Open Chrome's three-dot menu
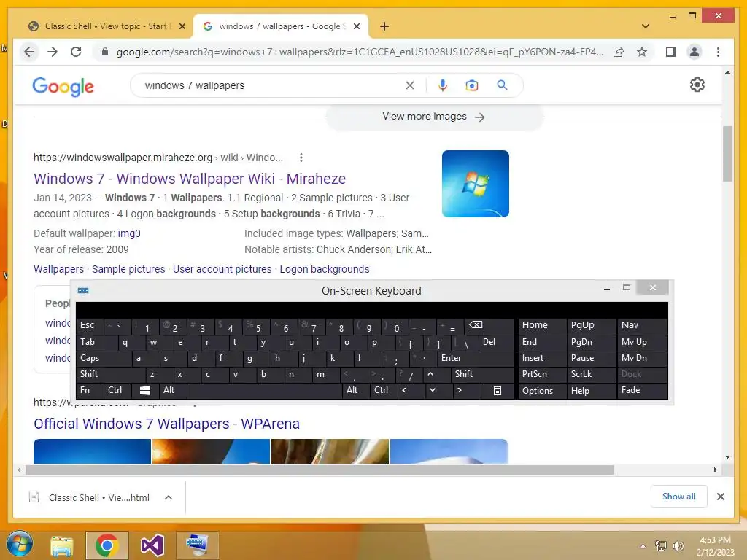Screen dimensions: 747x560 click(x=718, y=52)
